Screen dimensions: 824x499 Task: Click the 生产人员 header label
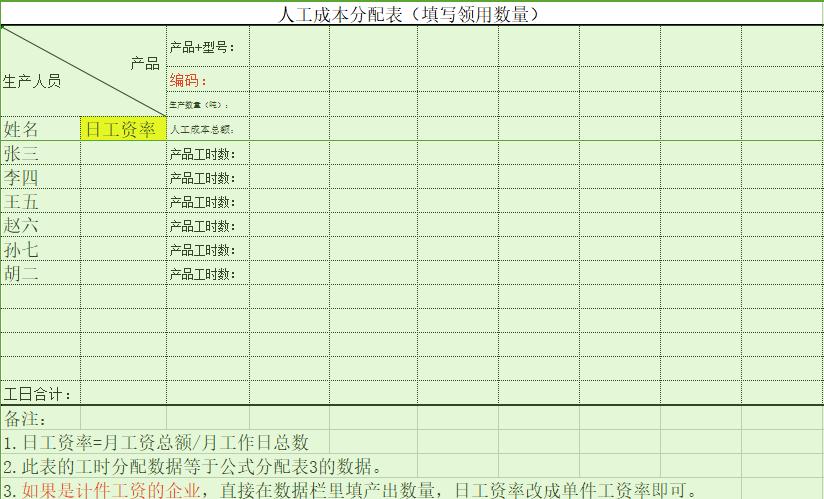[x=32, y=81]
